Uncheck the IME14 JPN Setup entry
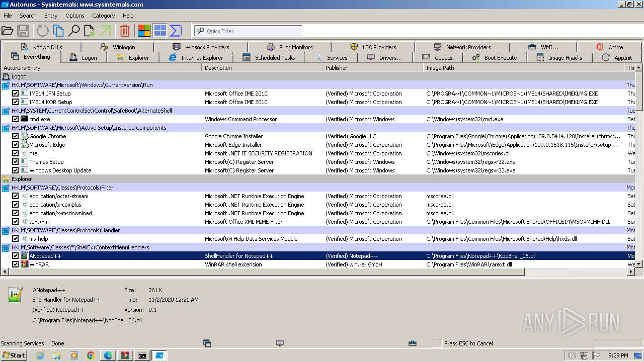Image resolution: width=644 pixels, height=362 pixels. [x=15, y=94]
